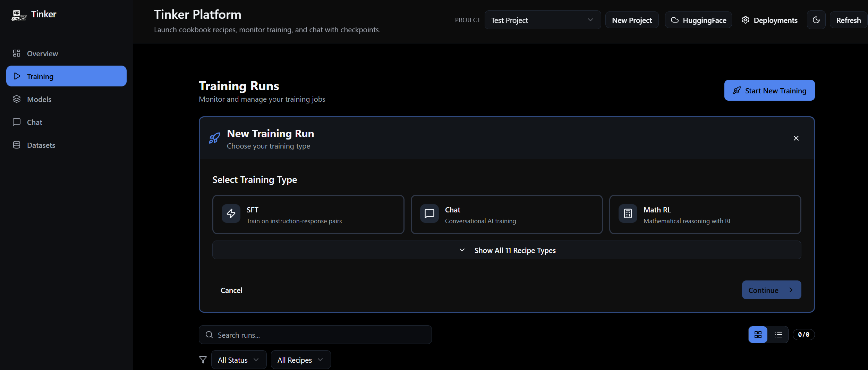Select the SFT training type card
Screen dimensions: 868x370
pos(308,214)
